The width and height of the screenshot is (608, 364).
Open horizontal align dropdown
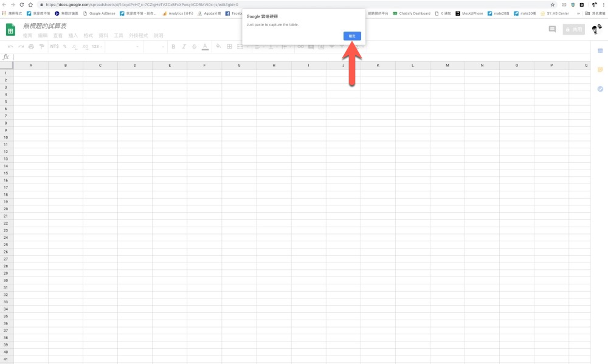(x=258, y=47)
